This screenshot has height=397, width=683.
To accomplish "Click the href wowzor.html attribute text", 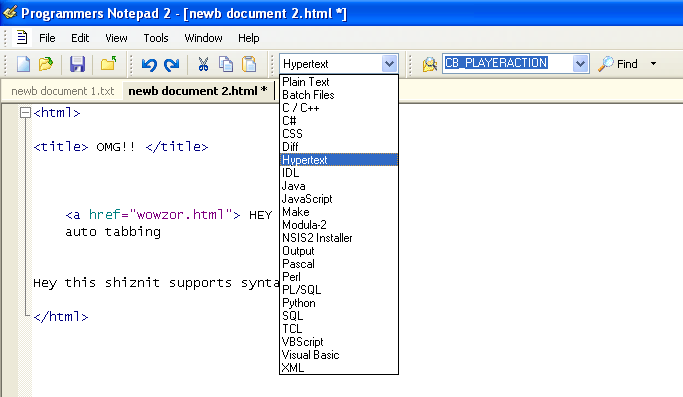I will [x=161, y=215].
